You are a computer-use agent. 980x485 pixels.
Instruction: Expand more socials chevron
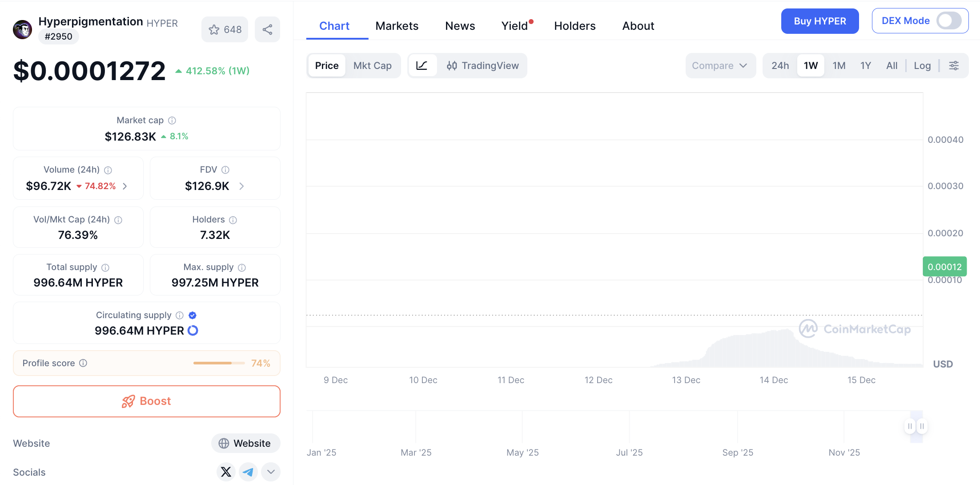[271, 472]
